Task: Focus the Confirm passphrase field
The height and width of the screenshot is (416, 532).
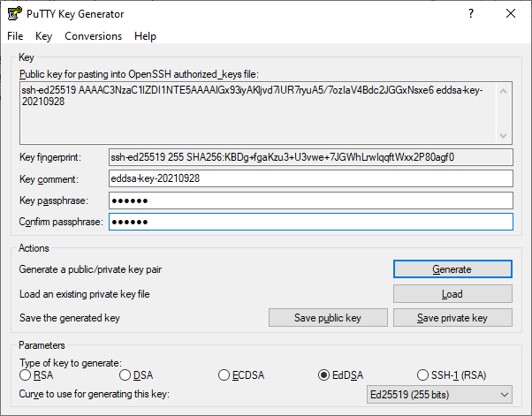Action: [311, 222]
